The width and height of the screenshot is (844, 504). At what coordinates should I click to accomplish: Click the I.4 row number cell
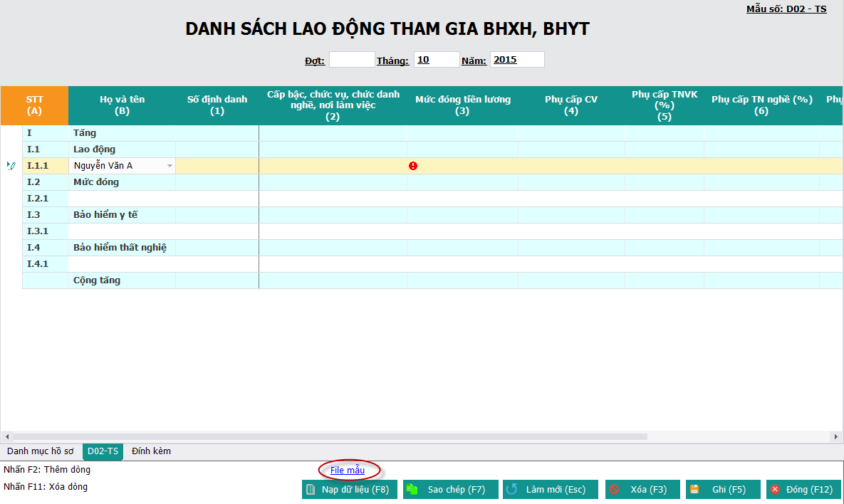pos(45,248)
